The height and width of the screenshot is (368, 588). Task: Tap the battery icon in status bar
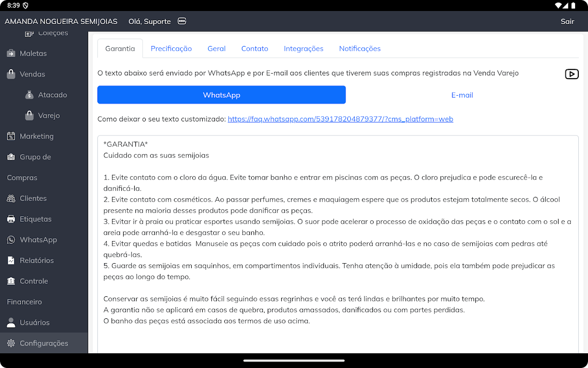(573, 6)
